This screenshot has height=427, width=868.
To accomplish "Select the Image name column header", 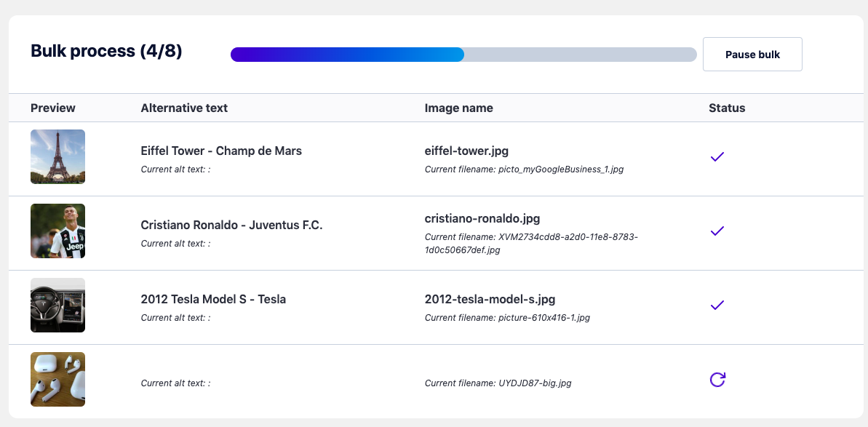I will [x=459, y=108].
